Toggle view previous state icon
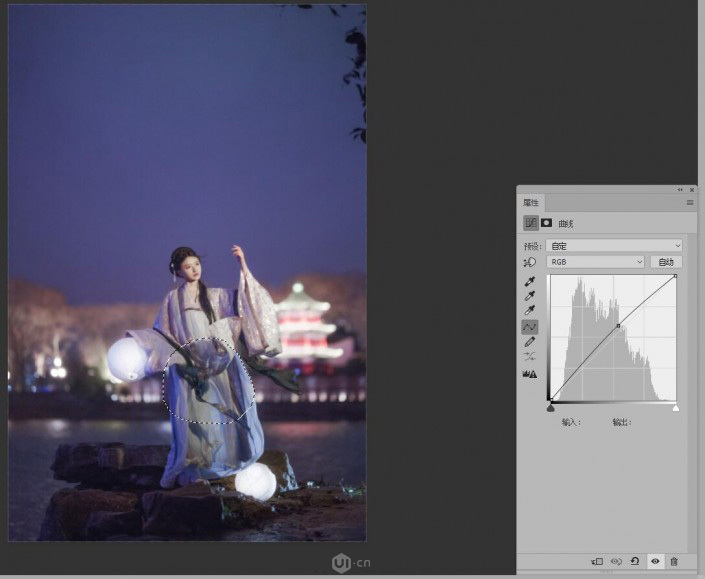The image size is (705, 579). (616, 562)
